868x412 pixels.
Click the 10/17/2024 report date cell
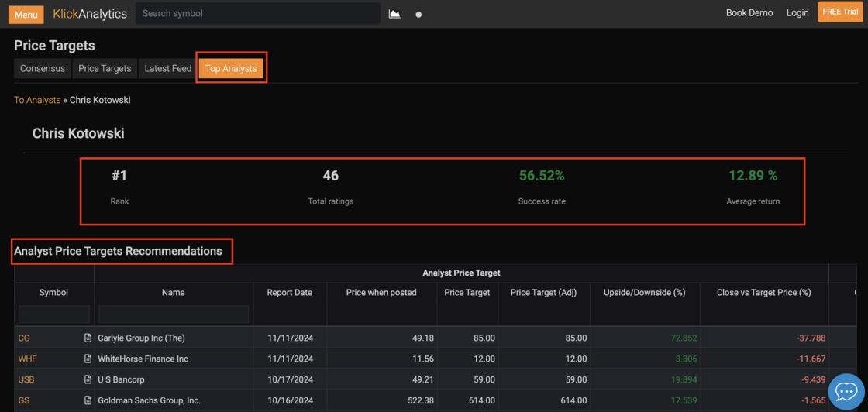[290, 379]
